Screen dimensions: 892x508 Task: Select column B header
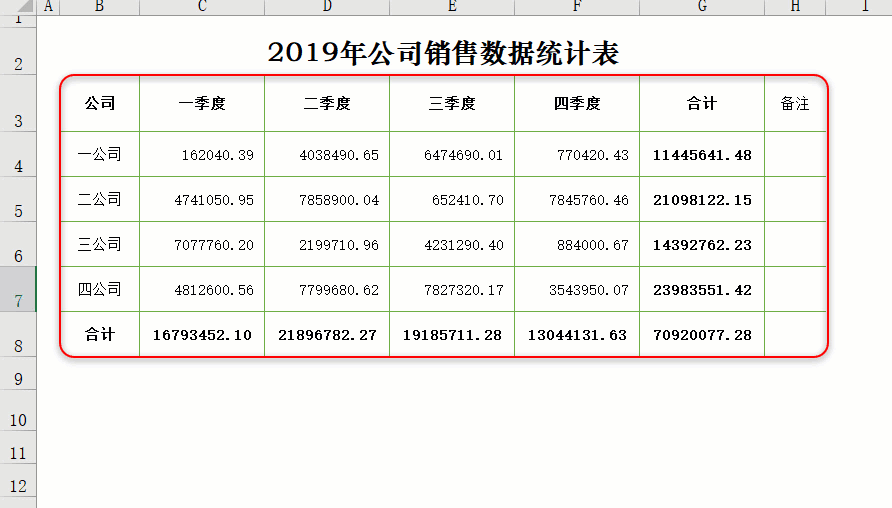pos(100,7)
